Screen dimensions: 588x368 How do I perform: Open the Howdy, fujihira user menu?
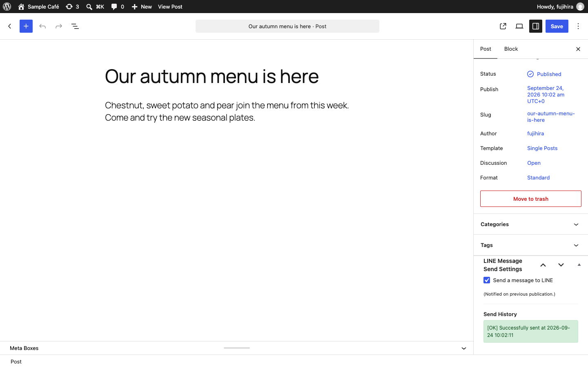point(560,7)
